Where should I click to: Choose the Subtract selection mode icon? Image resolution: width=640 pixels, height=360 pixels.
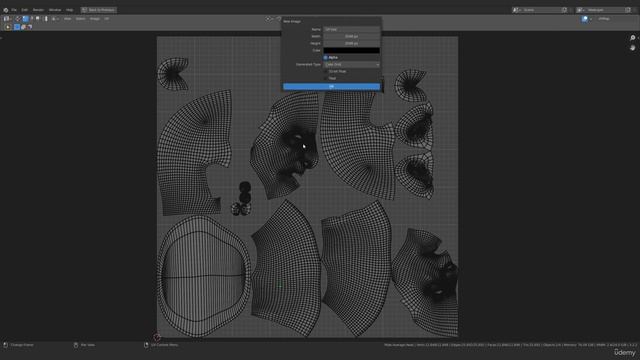click(x=29, y=27)
